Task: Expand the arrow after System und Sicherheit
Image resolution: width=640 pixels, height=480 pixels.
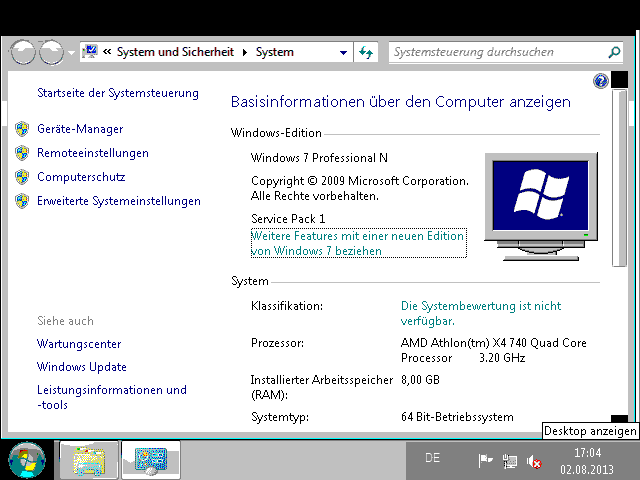Action: pos(245,52)
